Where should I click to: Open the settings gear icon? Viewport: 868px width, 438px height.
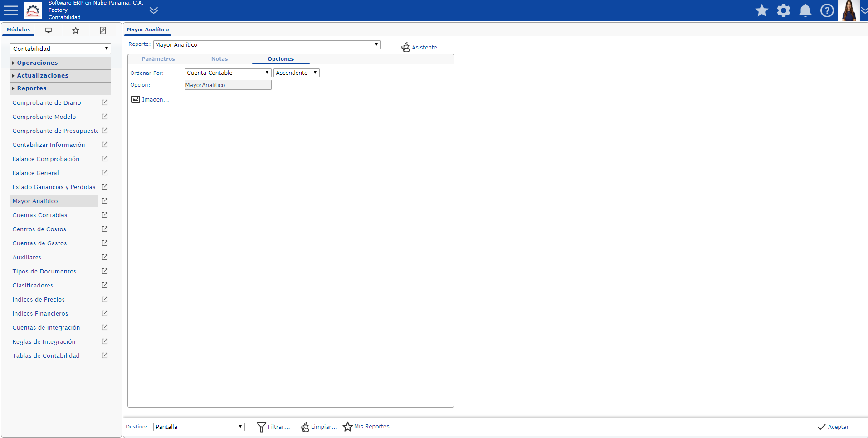(783, 10)
